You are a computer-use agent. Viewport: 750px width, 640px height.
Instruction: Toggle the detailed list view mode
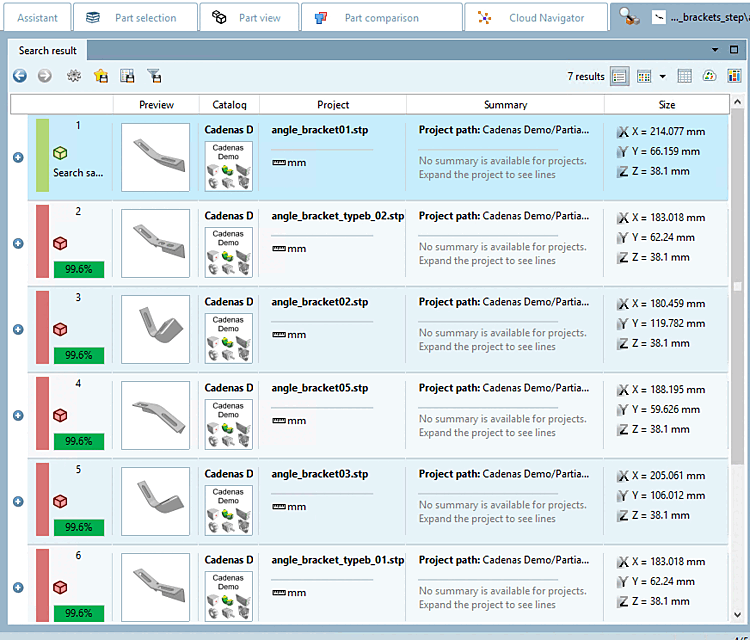coord(620,76)
